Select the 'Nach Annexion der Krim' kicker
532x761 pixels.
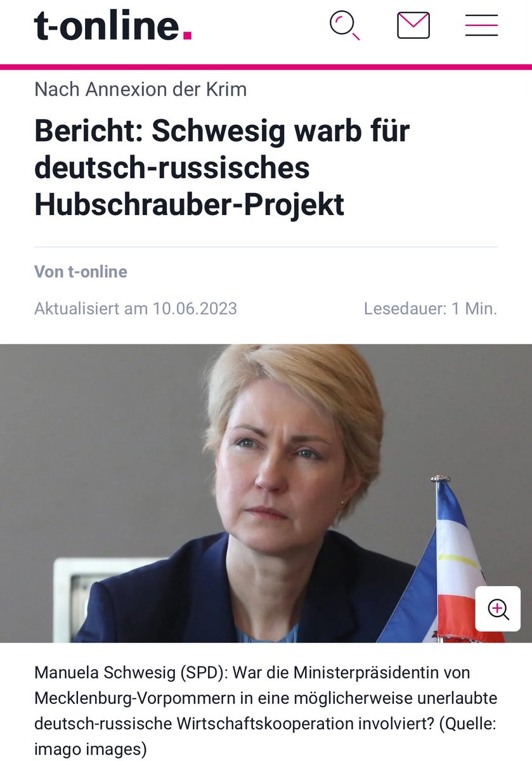click(140, 89)
